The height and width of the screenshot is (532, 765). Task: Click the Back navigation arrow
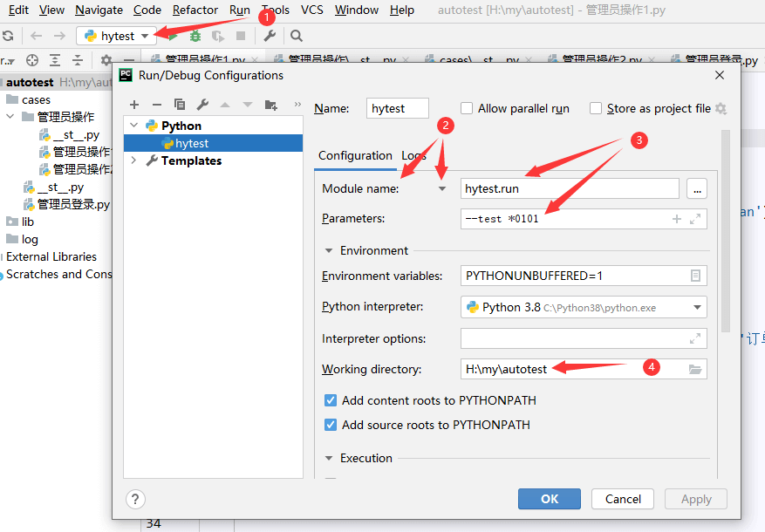click(36, 36)
